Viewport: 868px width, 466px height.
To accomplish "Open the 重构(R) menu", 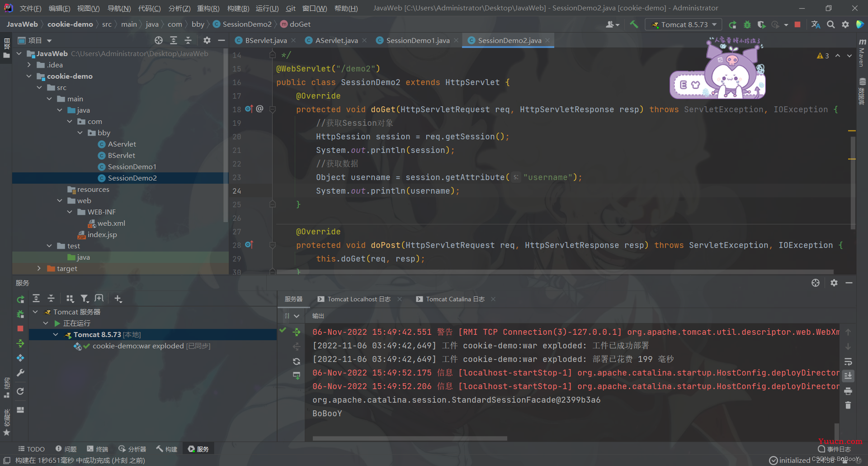I will tap(208, 8).
